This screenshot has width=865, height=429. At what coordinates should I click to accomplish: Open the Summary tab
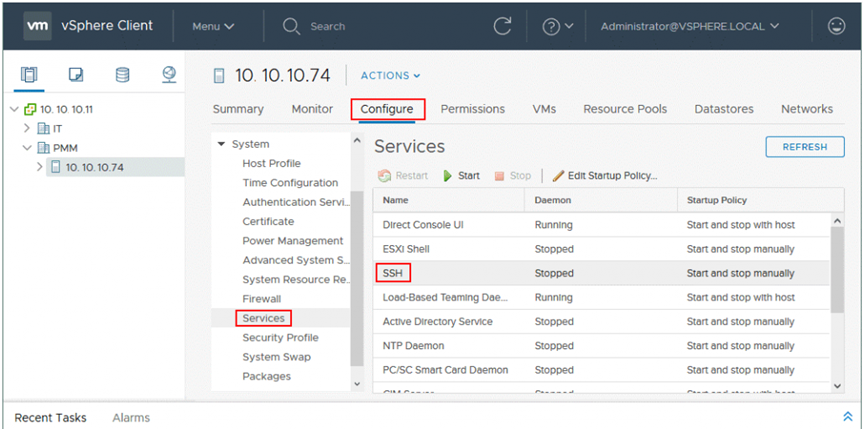pyautogui.click(x=238, y=109)
